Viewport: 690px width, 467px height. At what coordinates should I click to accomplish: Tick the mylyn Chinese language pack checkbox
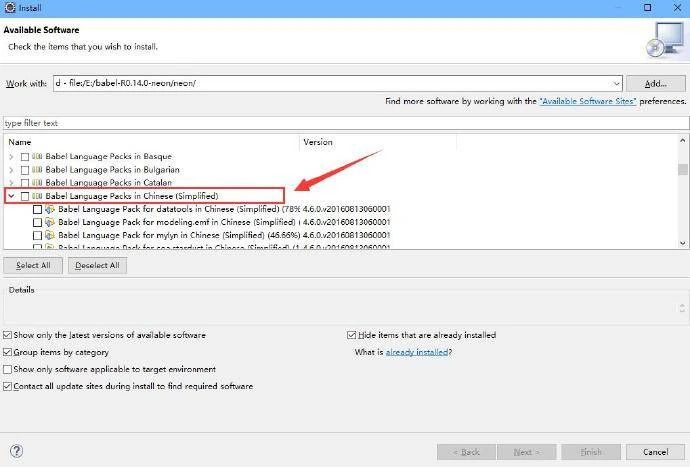pyautogui.click(x=37, y=236)
